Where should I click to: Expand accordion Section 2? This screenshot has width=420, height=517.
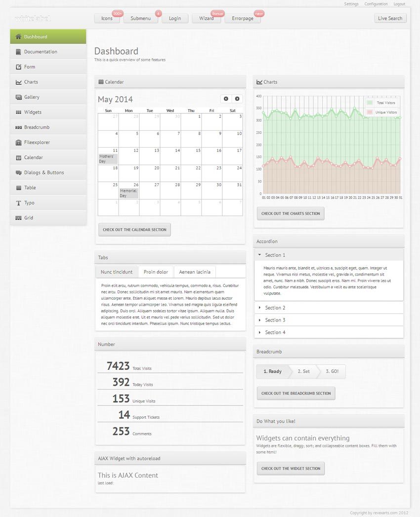coord(275,308)
